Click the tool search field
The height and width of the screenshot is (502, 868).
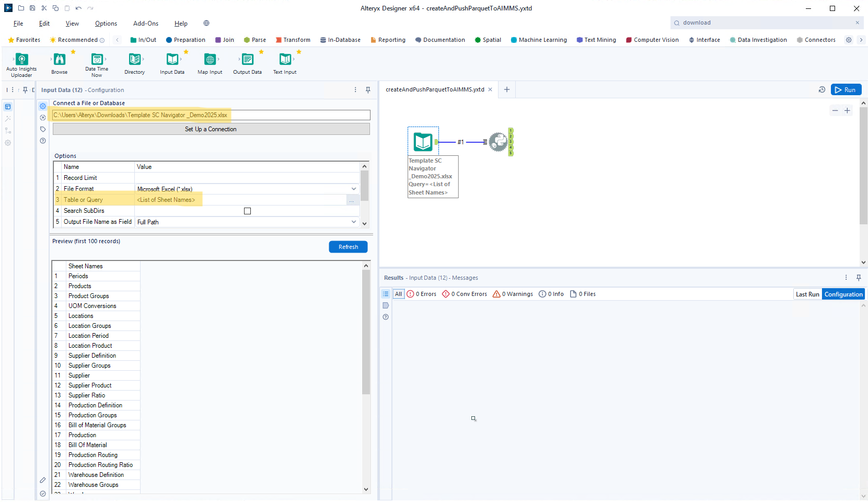[767, 22]
